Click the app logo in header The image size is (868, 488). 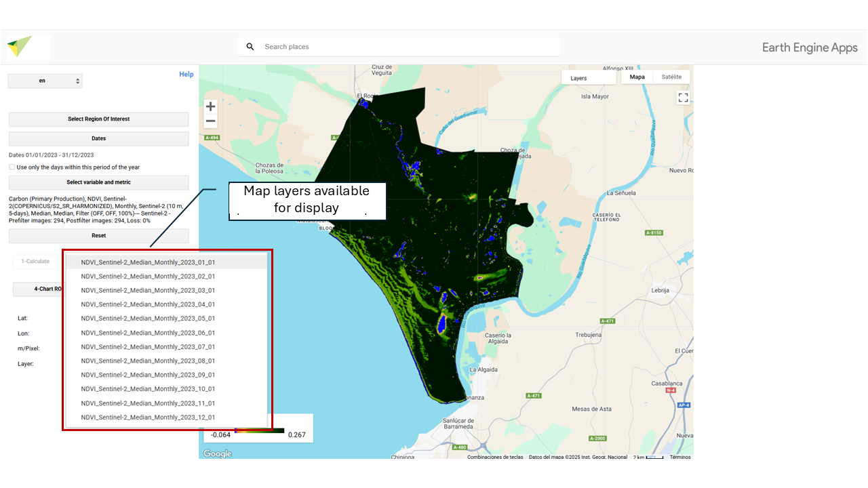20,47
